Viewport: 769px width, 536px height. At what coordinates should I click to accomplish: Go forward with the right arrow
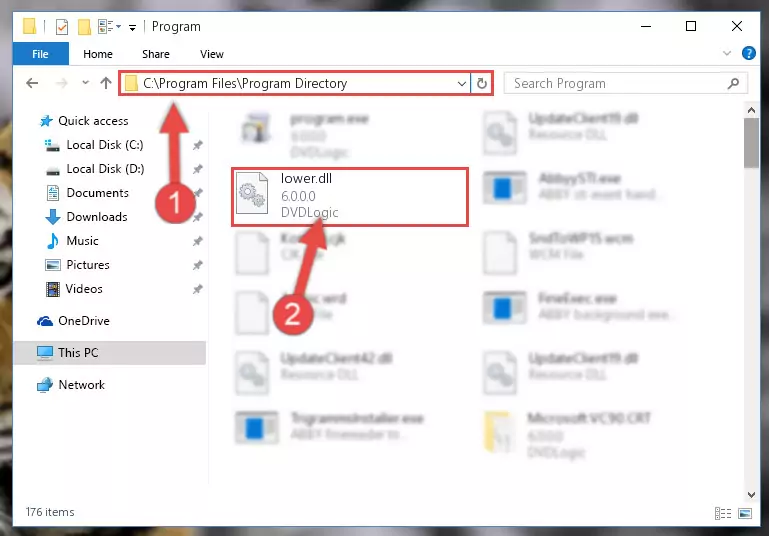(62, 83)
